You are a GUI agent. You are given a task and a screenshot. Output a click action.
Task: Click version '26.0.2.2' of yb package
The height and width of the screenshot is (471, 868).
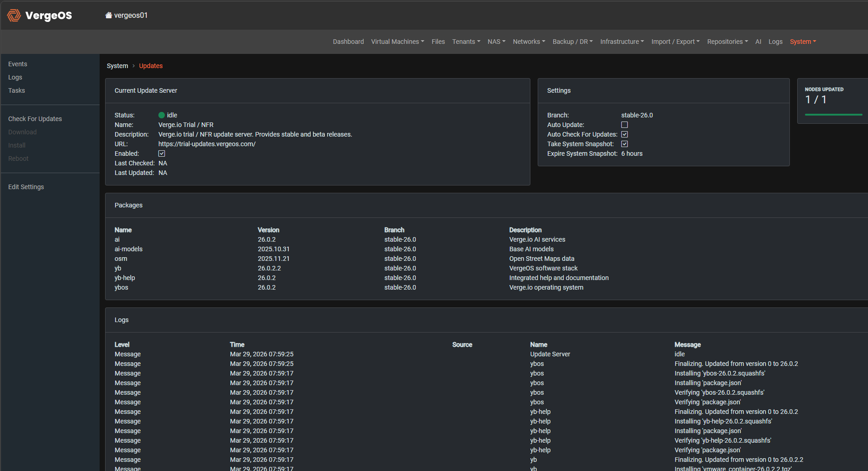click(269, 268)
